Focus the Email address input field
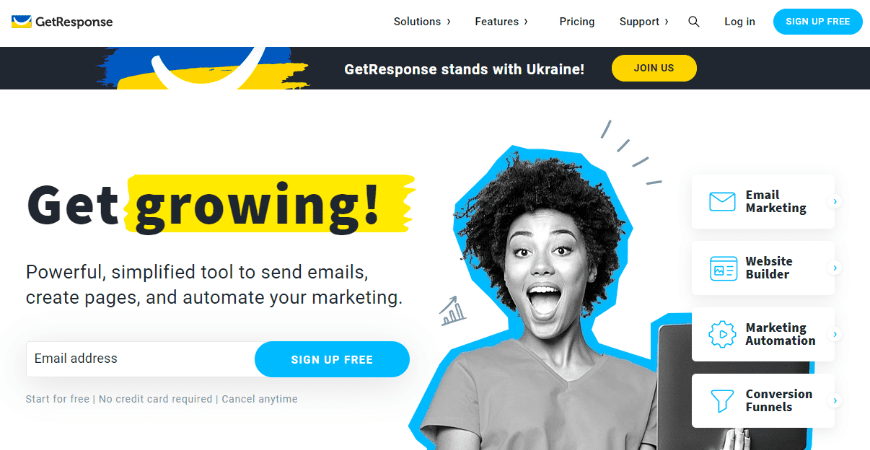Screen dimensions: 870x450 [x=141, y=359]
